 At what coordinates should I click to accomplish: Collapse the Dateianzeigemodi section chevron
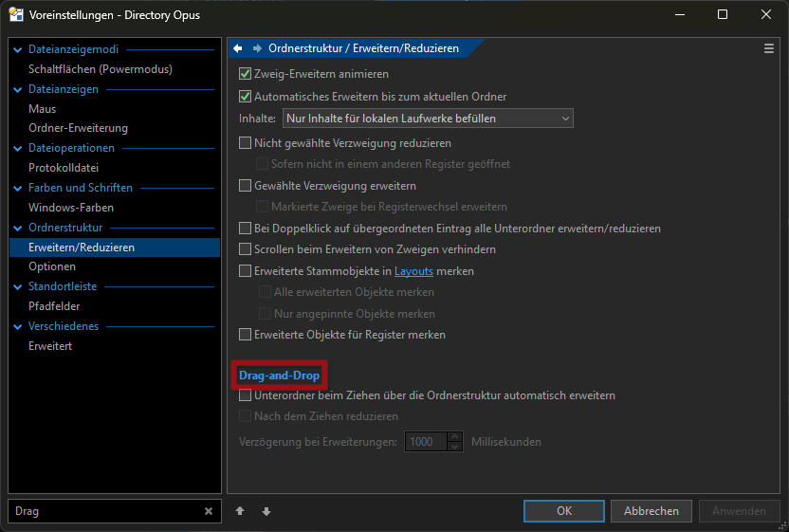(x=18, y=50)
